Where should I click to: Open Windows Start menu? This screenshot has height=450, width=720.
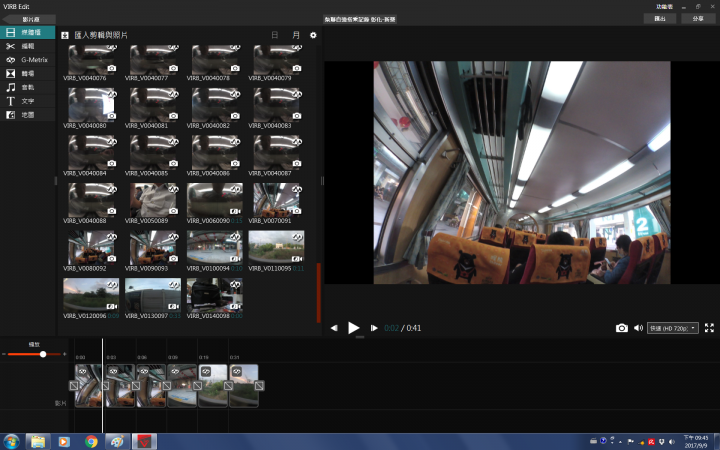(x=11, y=442)
